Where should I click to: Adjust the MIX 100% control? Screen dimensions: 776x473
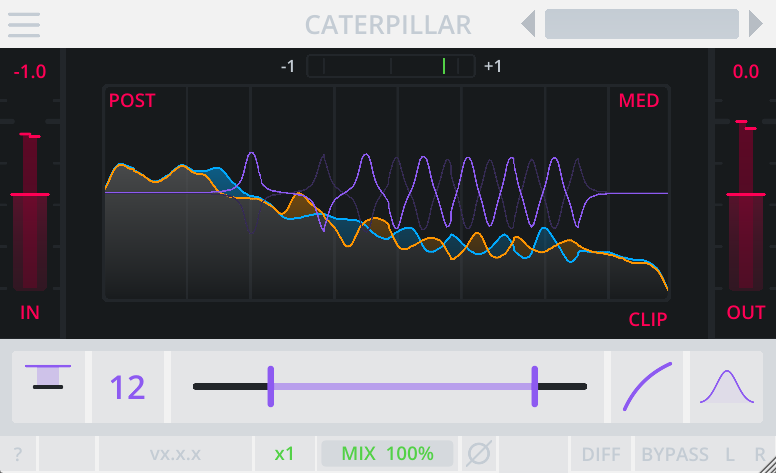click(x=388, y=453)
